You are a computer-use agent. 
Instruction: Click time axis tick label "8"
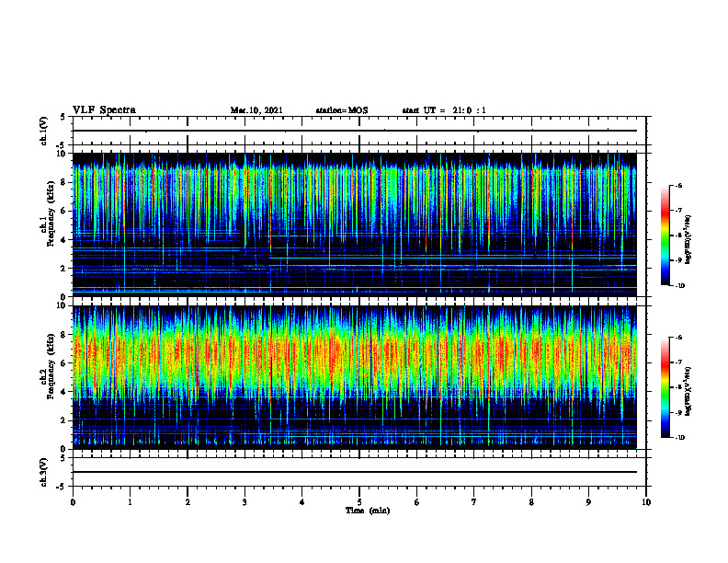coord(531,502)
